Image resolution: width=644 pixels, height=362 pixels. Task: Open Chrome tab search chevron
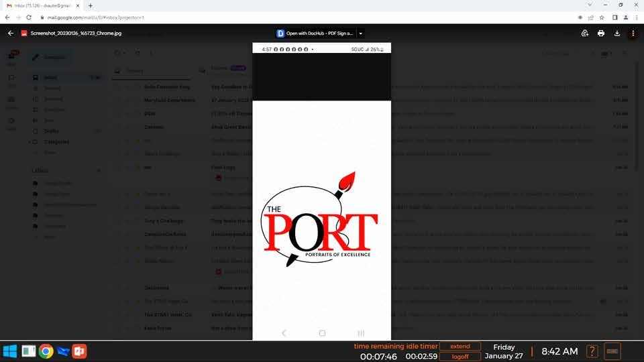pyautogui.click(x=590, y=5)
